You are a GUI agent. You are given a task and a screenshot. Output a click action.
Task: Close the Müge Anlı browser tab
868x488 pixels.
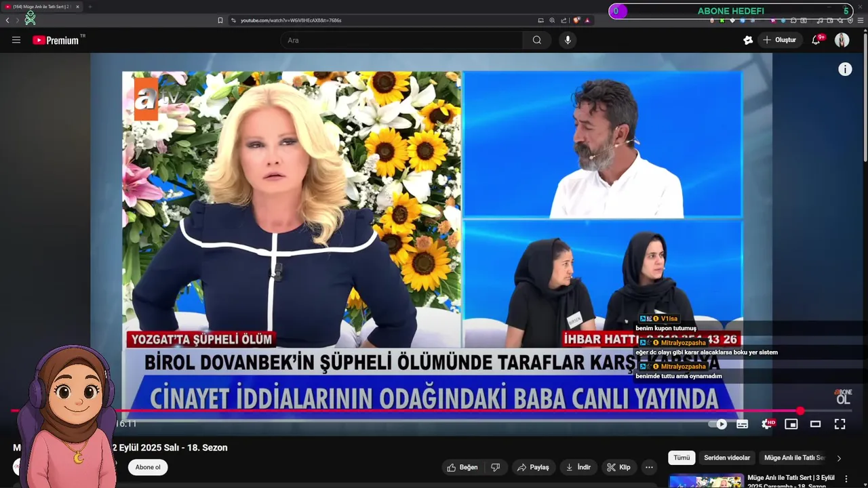coord(77,7)
